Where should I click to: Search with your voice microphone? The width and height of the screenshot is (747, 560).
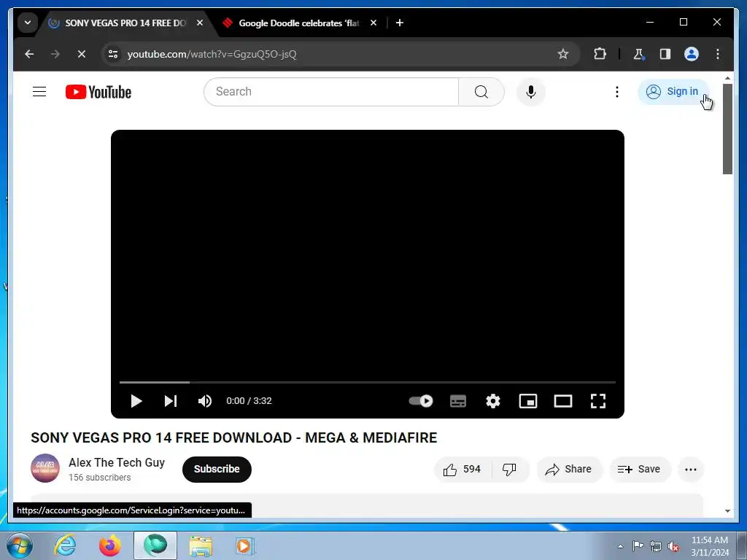(x=531, y=91)
